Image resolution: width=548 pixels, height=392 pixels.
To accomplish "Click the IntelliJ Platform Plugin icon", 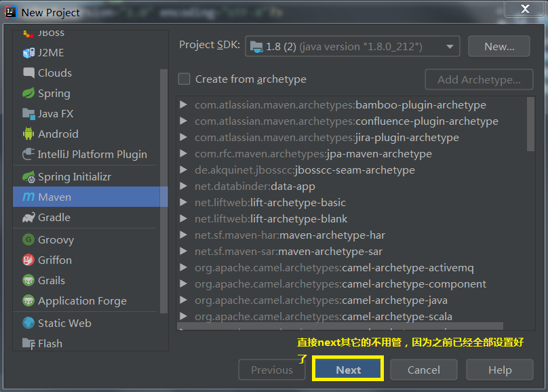I will (x=28, y=154).
